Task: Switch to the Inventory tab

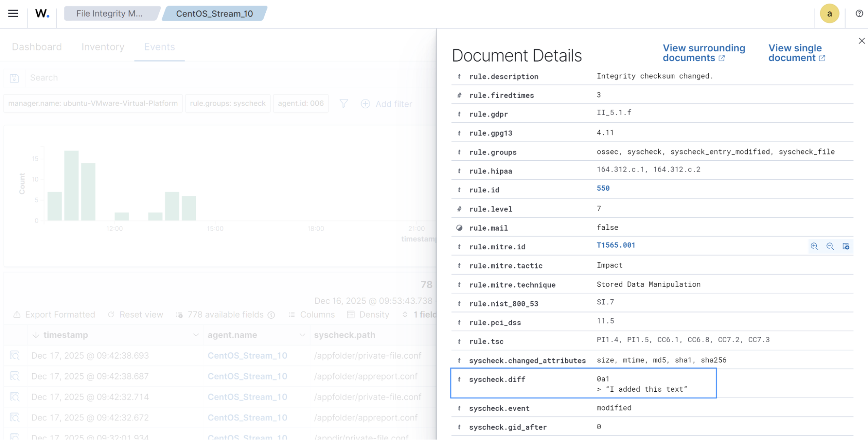Action: point(103,47)
